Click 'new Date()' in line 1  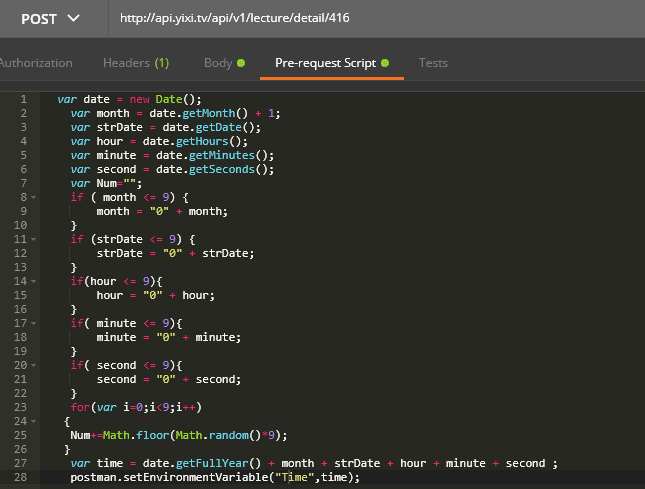click(165, 100)
